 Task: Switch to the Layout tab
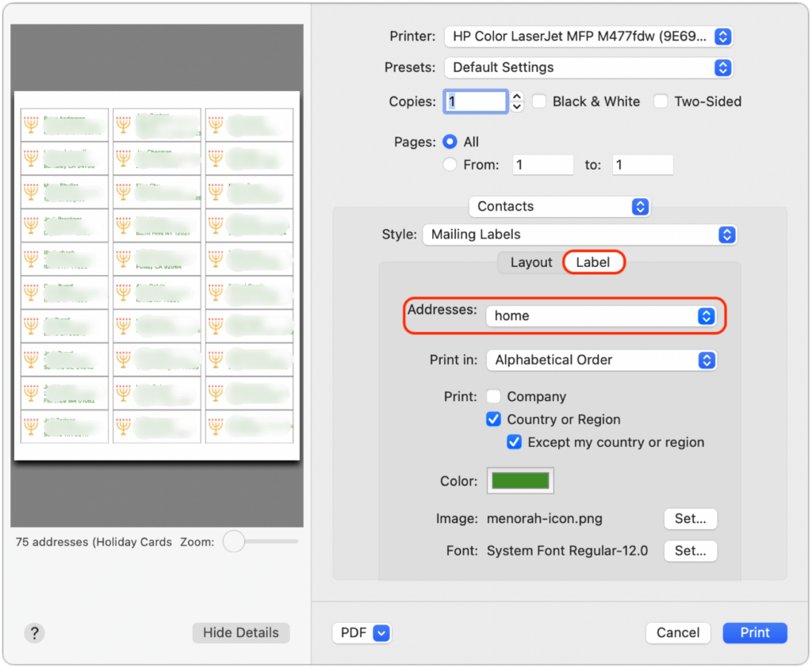pos(530,262)
